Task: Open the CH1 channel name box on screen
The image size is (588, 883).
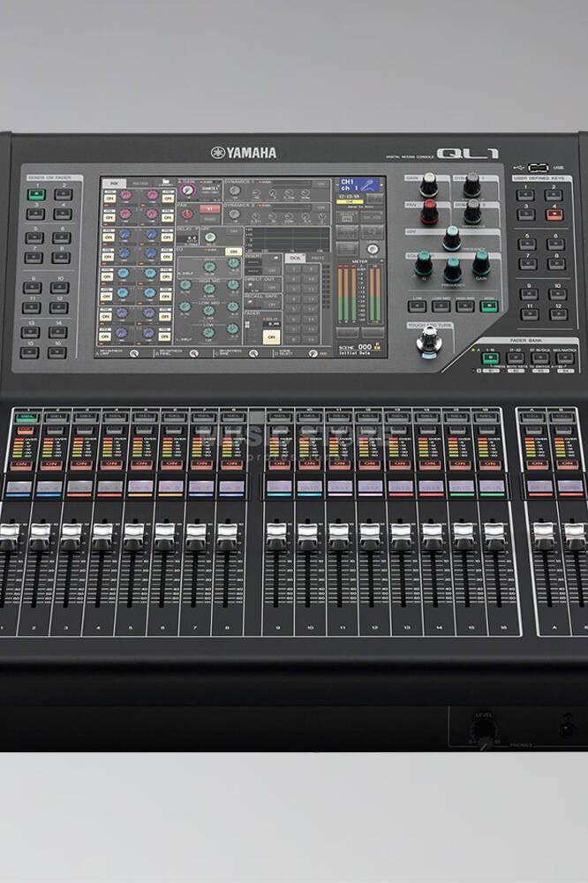Action: [358, 186]
